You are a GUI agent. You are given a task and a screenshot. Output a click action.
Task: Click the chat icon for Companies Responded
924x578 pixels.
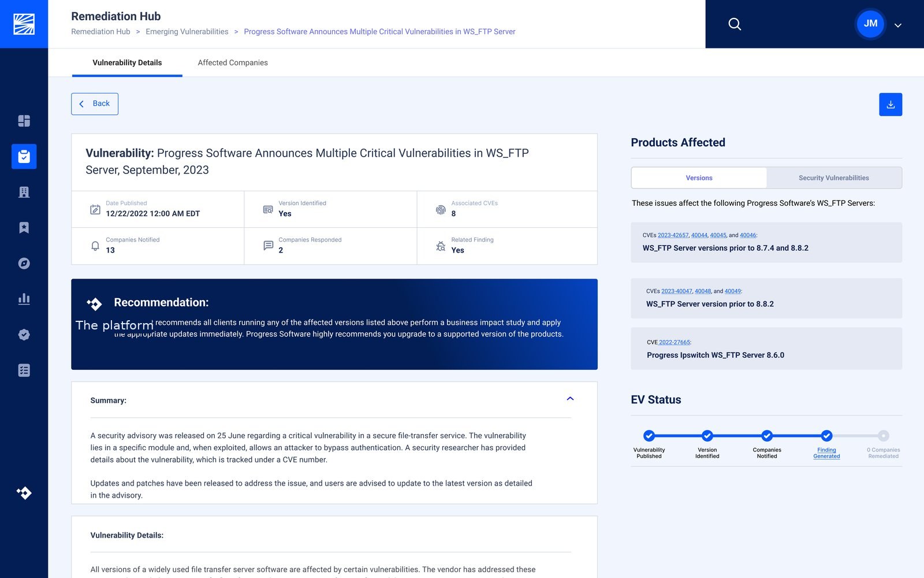(268, 246)
